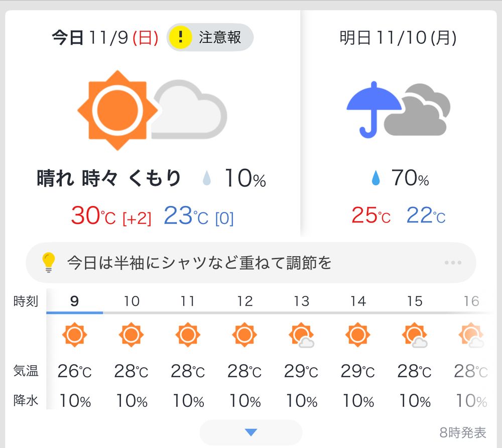Click today's high temperature 30℃

[x=93, y=215]
